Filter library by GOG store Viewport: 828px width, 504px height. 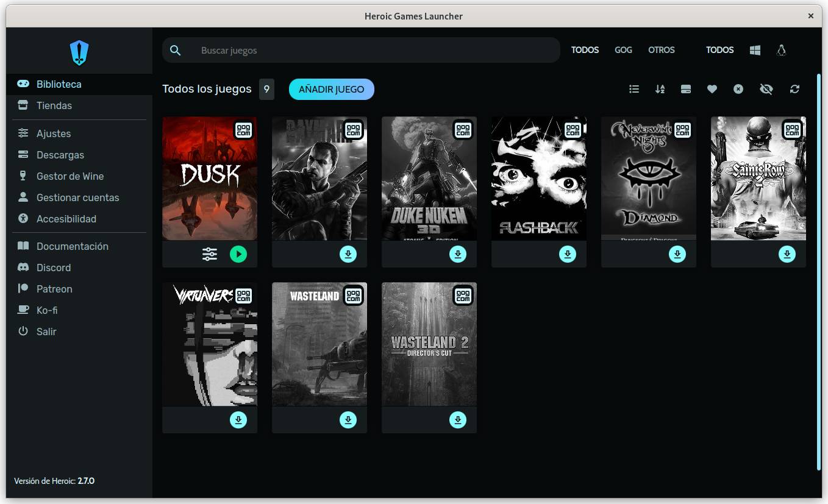point(623,50)
